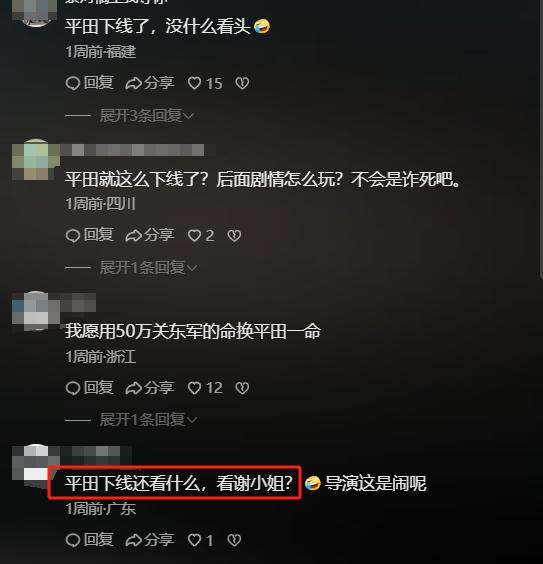Screen dimensions: 543x564
Task: Like the Guangdong comment with 1 like
Action: [x=201, y=540]
